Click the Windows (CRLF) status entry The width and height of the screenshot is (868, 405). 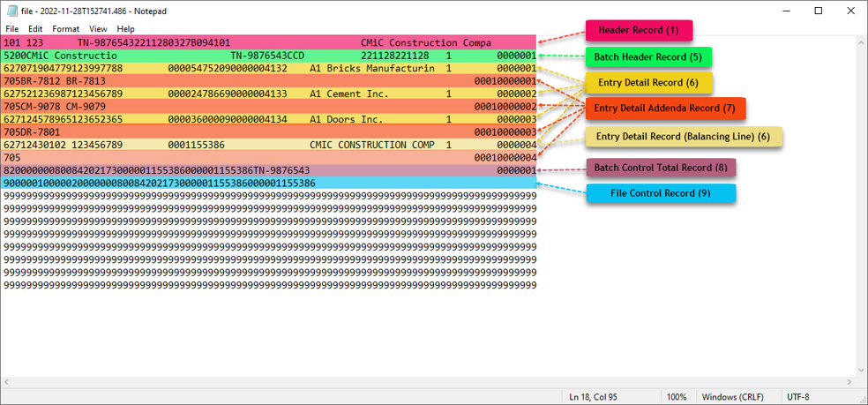pos(732,397)
